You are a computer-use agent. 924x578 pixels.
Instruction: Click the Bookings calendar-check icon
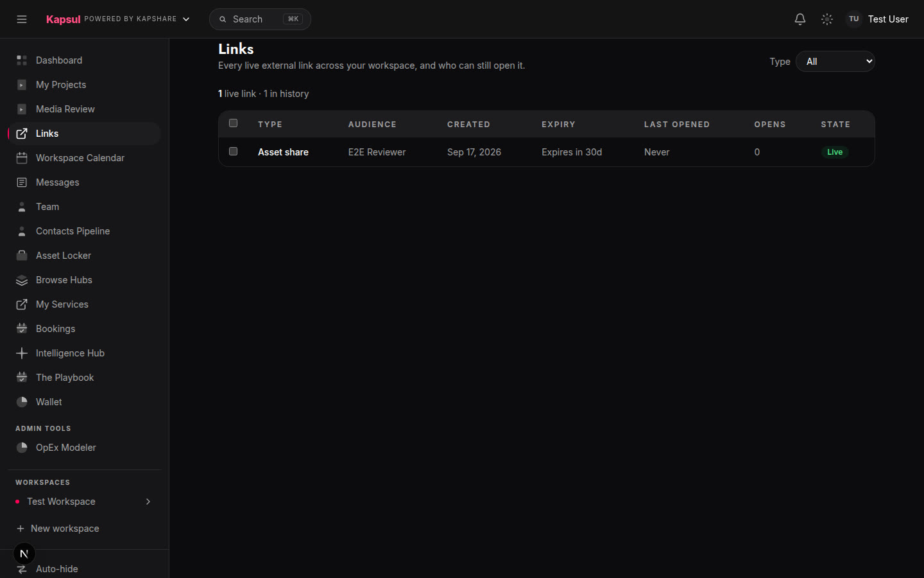click(x=22, y=329)
